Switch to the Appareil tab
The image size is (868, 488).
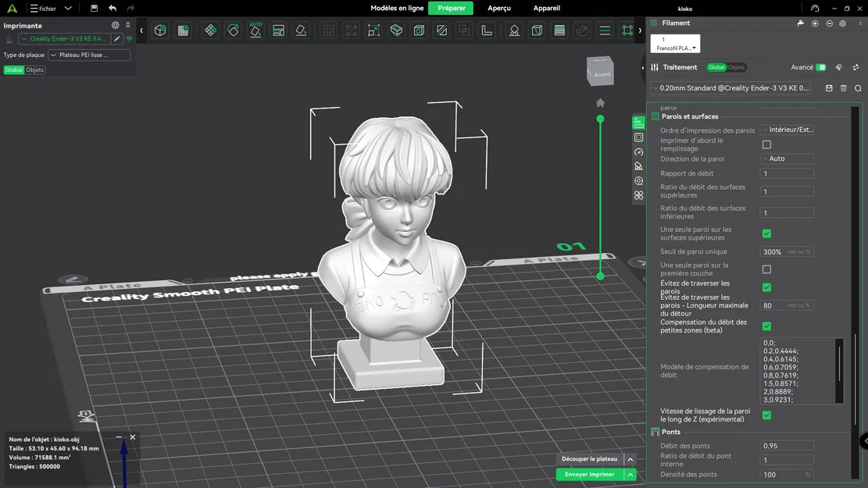point(546,9)
